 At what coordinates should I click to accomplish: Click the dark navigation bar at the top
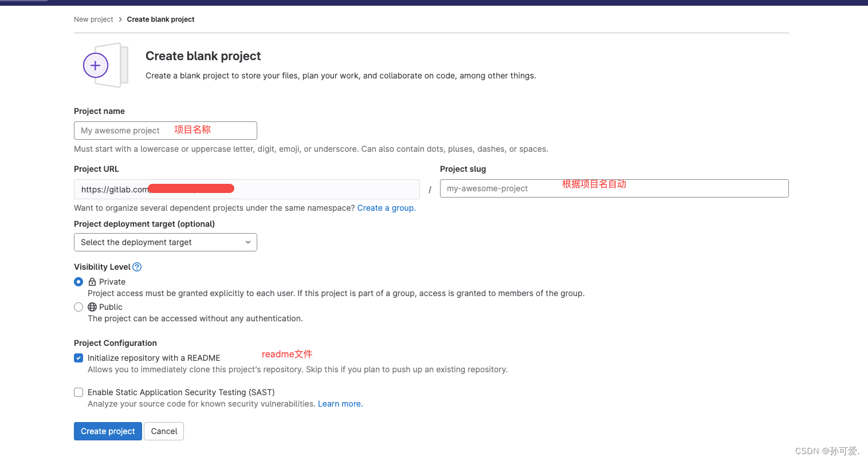434,3
